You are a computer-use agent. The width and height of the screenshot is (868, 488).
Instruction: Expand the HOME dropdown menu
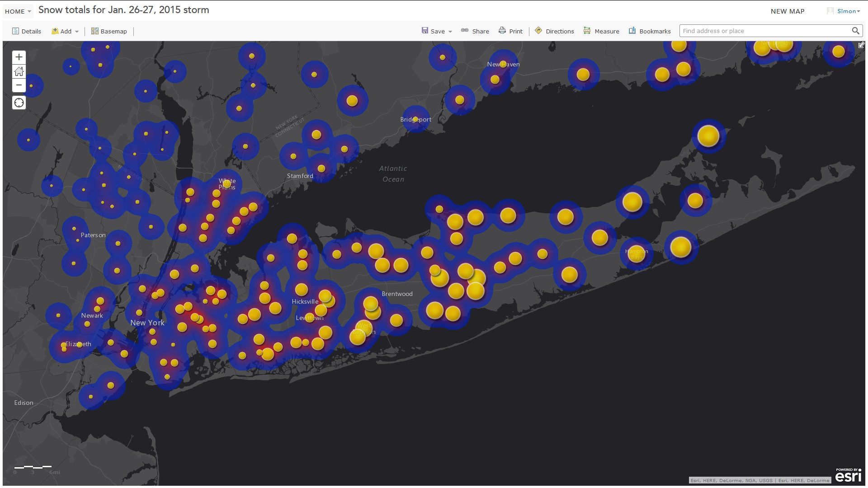click(x=18, y=11)
